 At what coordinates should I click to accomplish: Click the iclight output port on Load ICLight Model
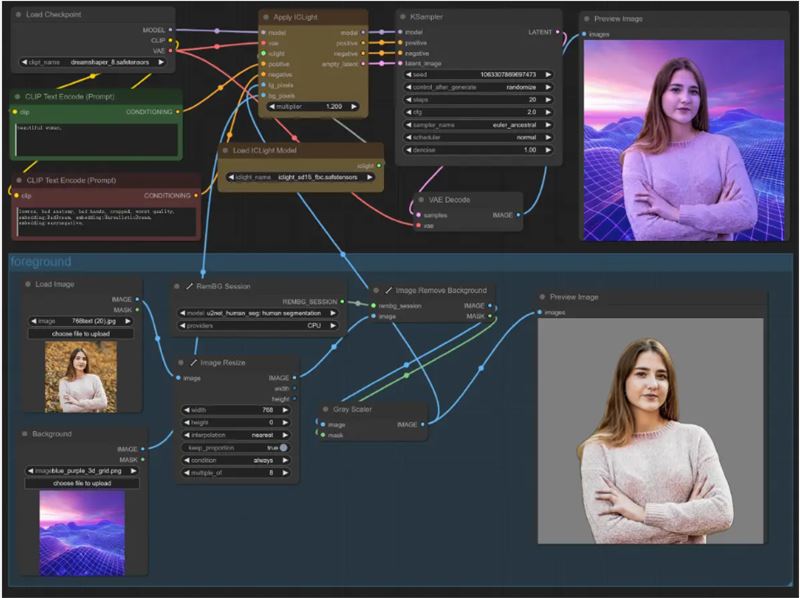click(x=379, y=166)
